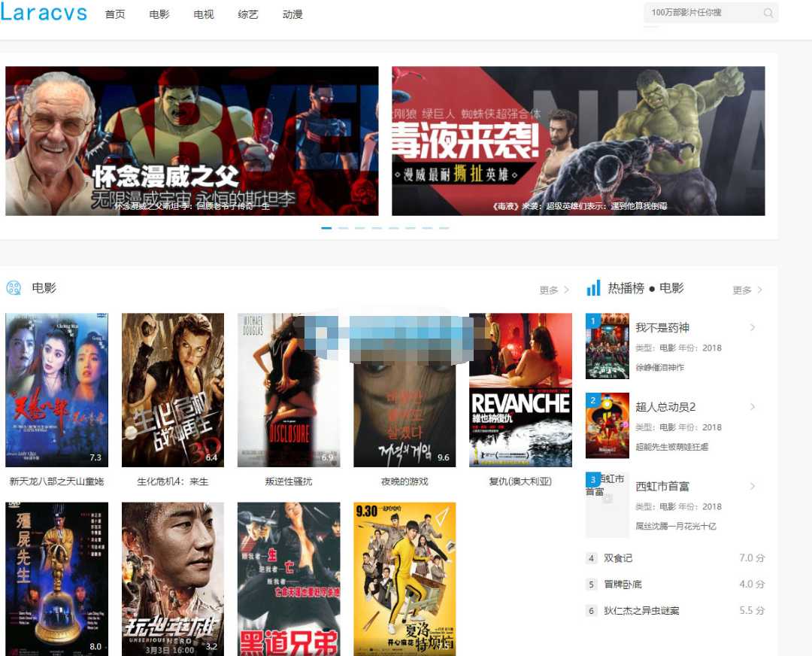Click the 叛逆性骚扰 title link
812x656 pixels.
pyautogui.click(x=289, y=482)
